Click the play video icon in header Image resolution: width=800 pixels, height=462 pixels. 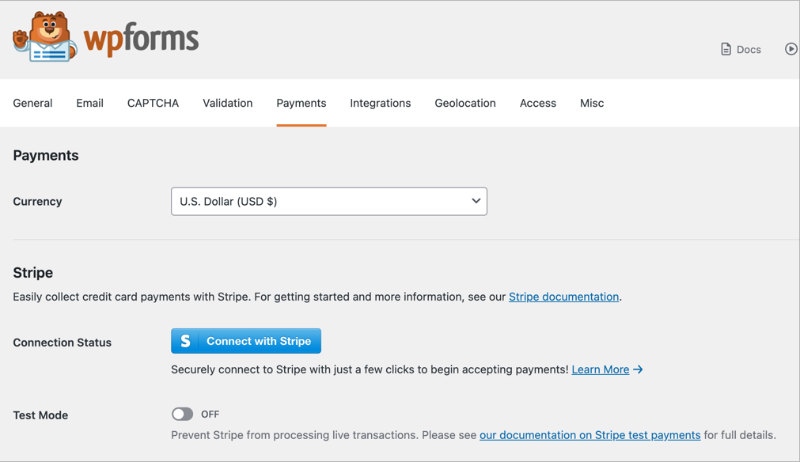click(791, 49)
